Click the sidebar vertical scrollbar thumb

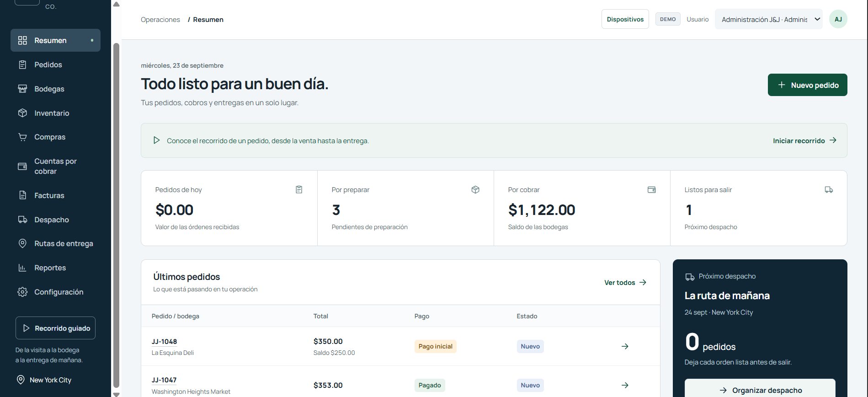pyautogui.click(x=116, y=215)
